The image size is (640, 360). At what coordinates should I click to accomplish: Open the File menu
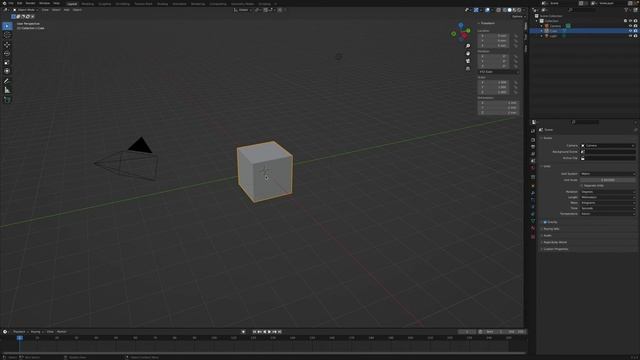click(11, 3)
